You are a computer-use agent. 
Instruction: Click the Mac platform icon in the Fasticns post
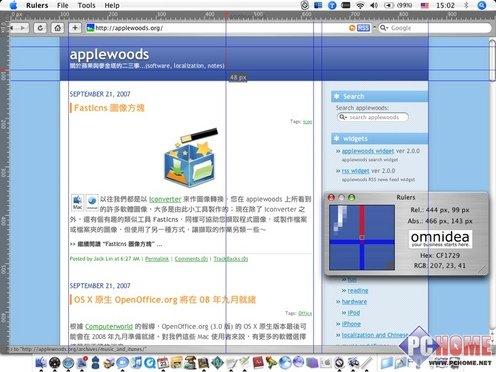pyautogui.click(x=77, y=203)
